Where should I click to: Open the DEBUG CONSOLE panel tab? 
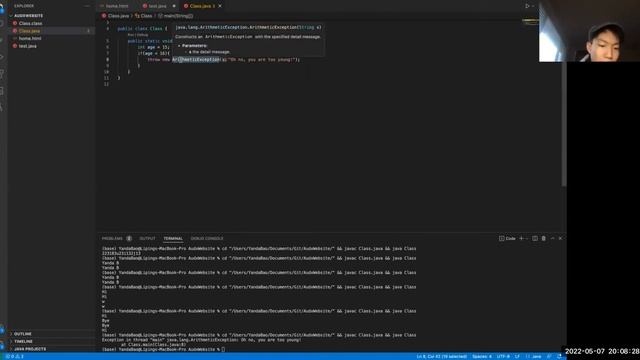click(207, 238)
